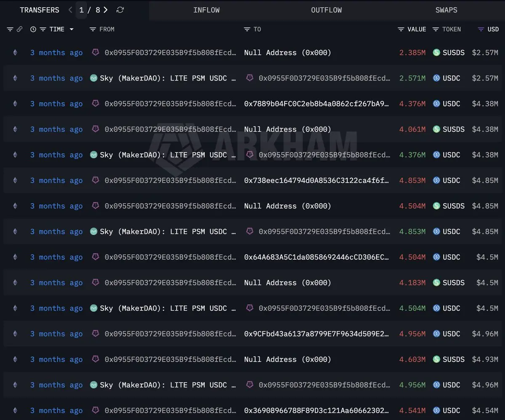Open address 0x738eec164794d0A8536C3122ca4f6f

317,181
